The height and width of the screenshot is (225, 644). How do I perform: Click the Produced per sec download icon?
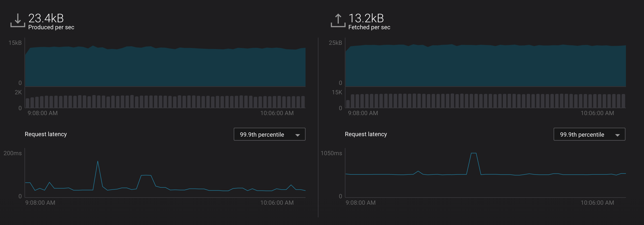[x=18, y=20]
